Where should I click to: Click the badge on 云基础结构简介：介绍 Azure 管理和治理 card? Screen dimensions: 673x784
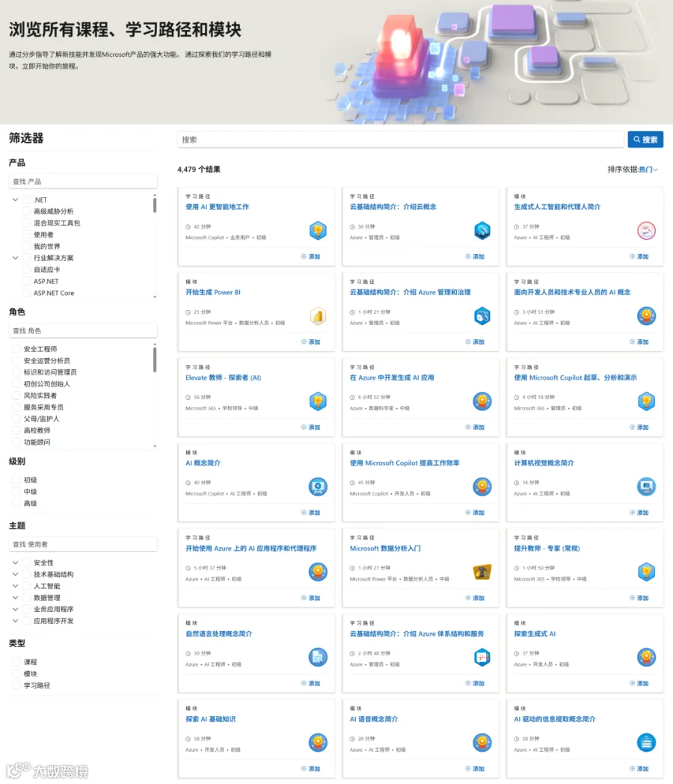click(482, 316)
